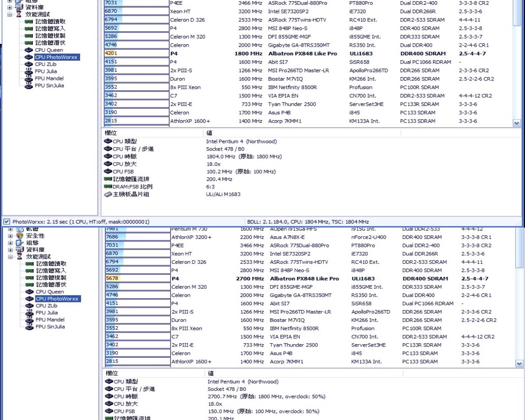This screenshot has width=525, height=420.
Task: Expand 資料庫 node in lower tree
Action: [11, 250]
